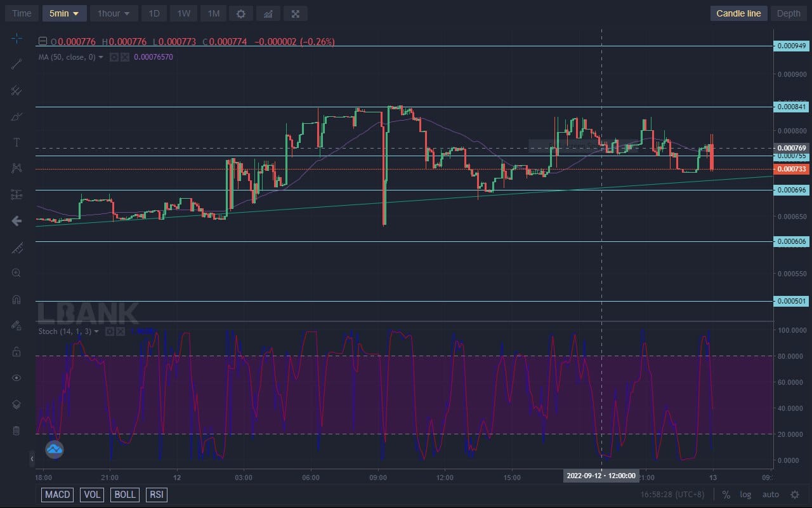
Task: Toggle auto scale mode
Action: click(x=770, y=494)
